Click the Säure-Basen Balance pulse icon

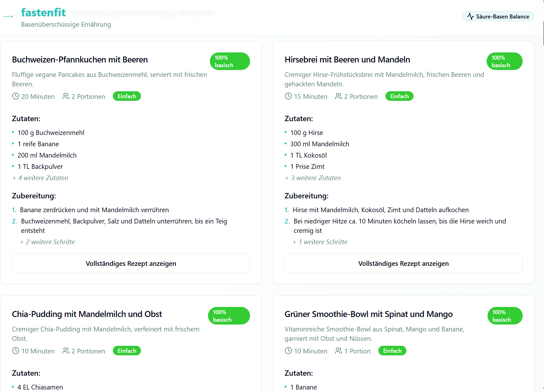470,16
